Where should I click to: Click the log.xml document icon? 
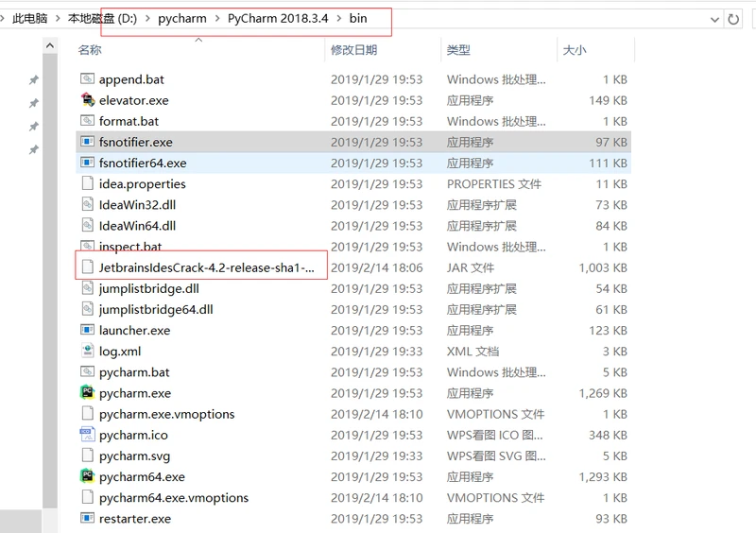pos(87,352)
